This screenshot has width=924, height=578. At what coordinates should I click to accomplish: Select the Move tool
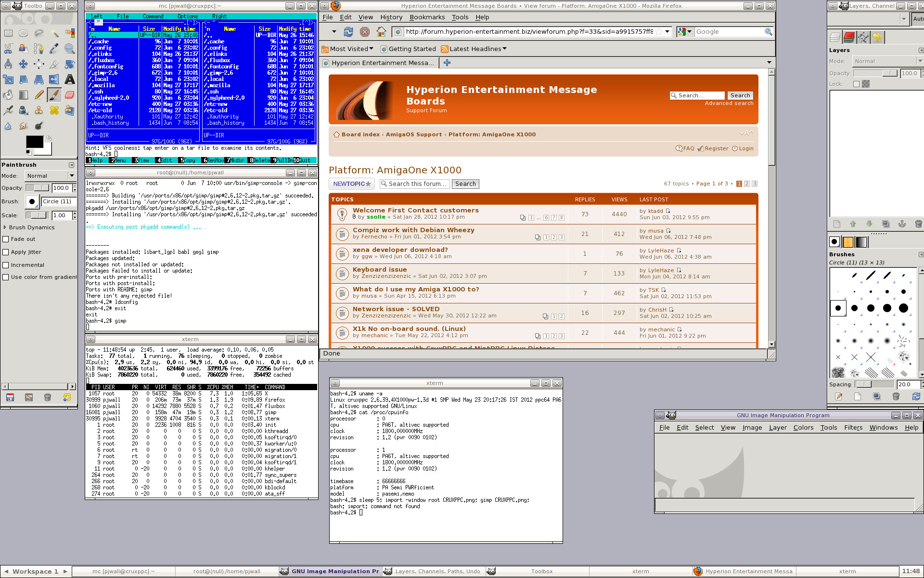coord(24,64)
